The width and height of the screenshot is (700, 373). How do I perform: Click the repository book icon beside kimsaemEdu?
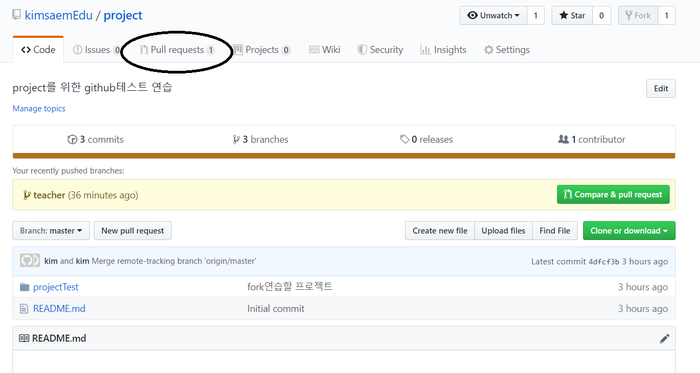17,15
